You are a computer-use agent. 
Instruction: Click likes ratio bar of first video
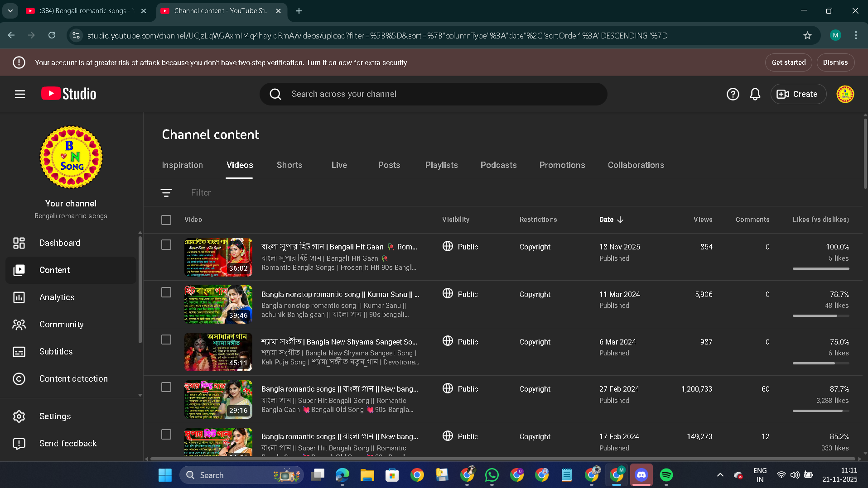point(820,269)
